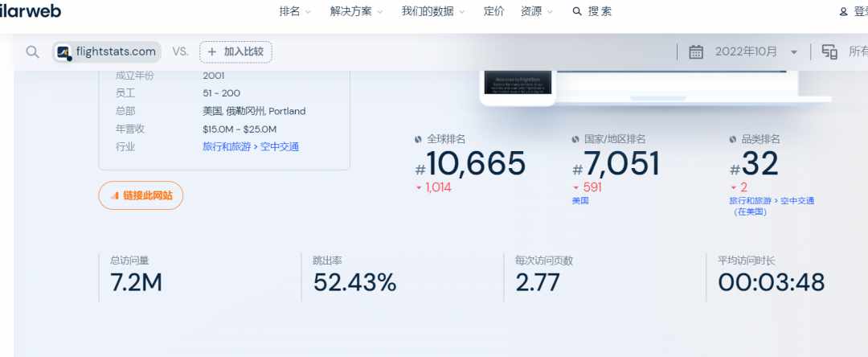Click the date dropdown arrow

794,52
